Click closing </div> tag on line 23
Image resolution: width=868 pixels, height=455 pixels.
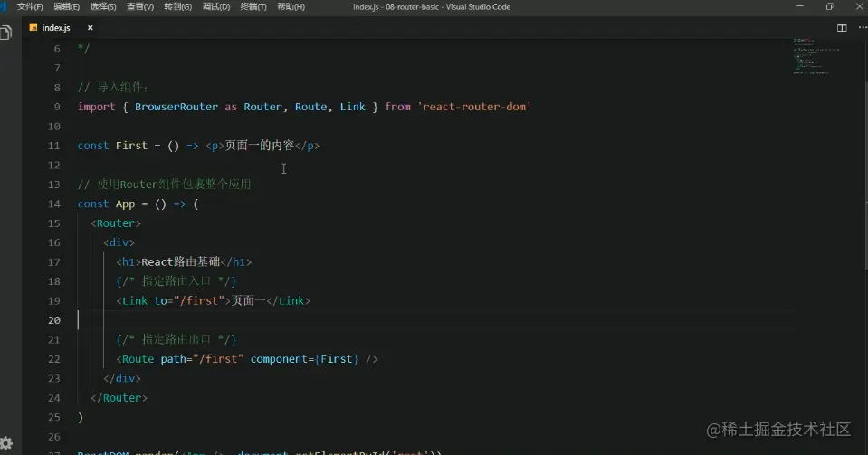point(122,378)
